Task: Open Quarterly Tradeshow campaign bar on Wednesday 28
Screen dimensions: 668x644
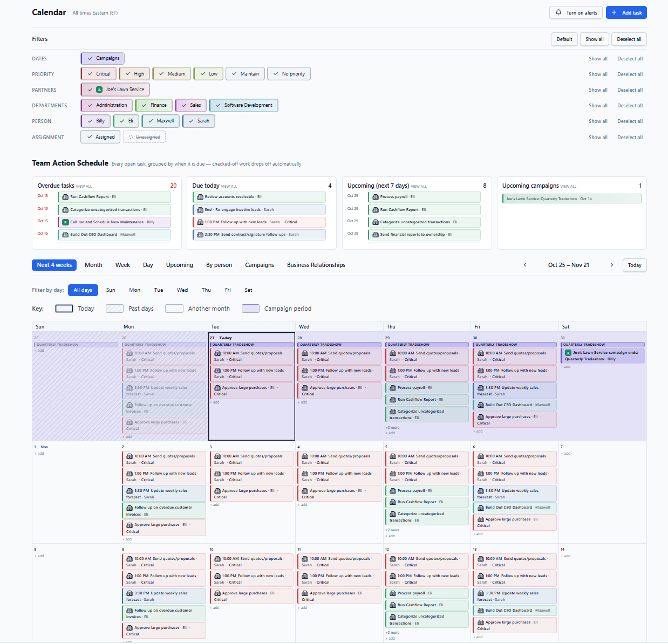Action: (x=339, y=345)
